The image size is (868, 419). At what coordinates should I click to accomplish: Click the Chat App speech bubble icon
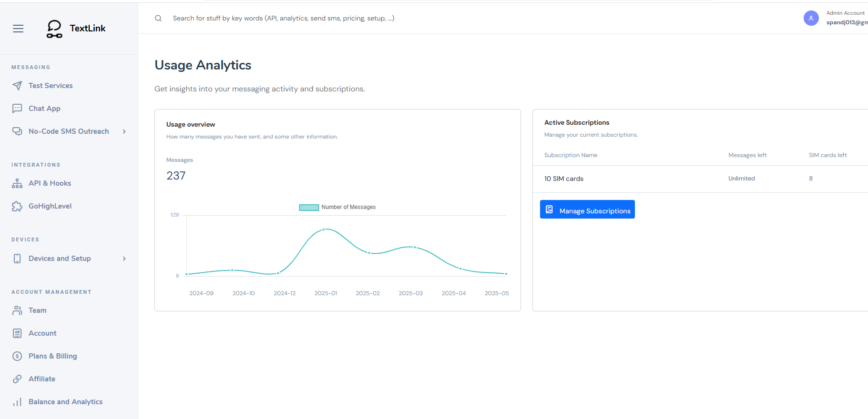pyautogui.click(x=17, y=109)
